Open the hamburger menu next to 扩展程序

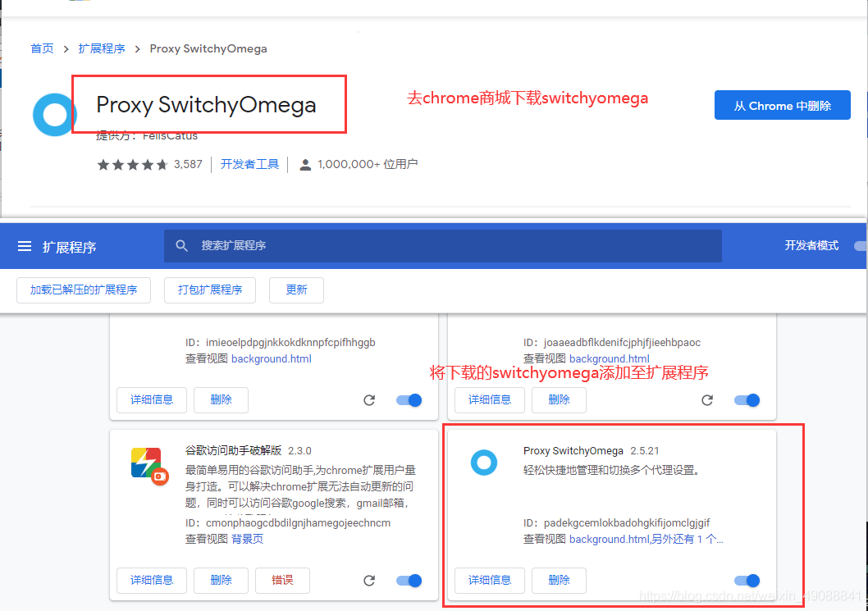(x=25, y=246)
